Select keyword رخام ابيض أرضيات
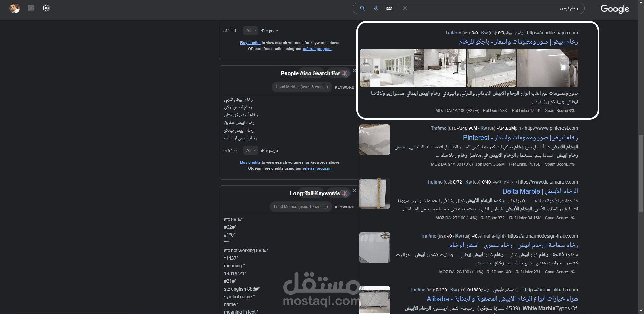Viewport: 644px width, 314px height. click(240, 138)
